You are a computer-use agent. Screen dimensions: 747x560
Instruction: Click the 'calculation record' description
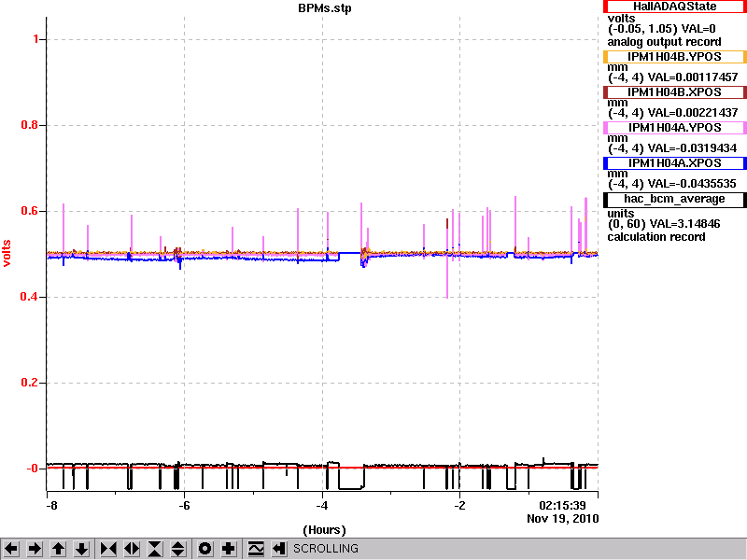pos(656,237)
